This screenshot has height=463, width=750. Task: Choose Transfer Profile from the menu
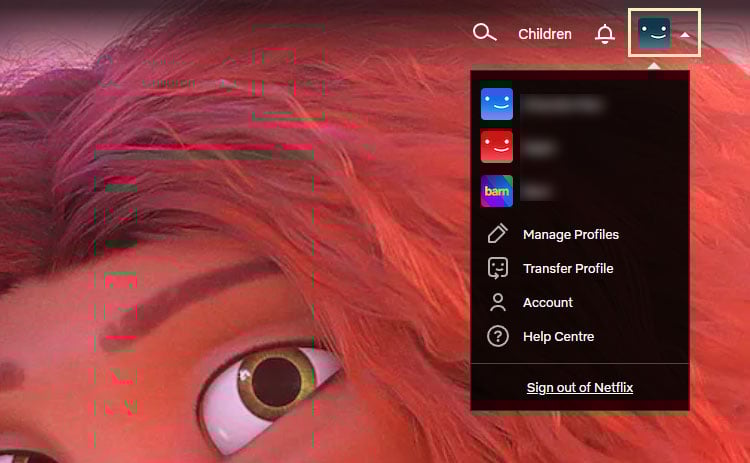pos(568,268)
